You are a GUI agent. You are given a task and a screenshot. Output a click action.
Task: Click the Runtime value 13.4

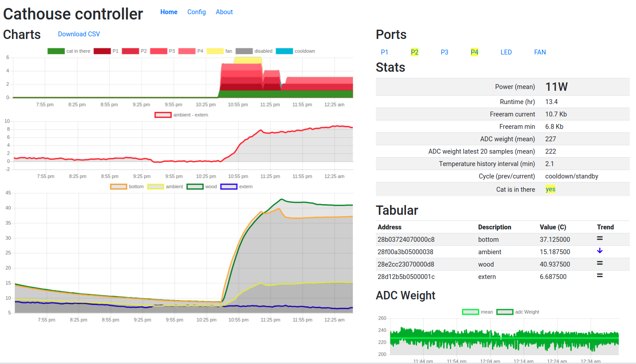551,102
